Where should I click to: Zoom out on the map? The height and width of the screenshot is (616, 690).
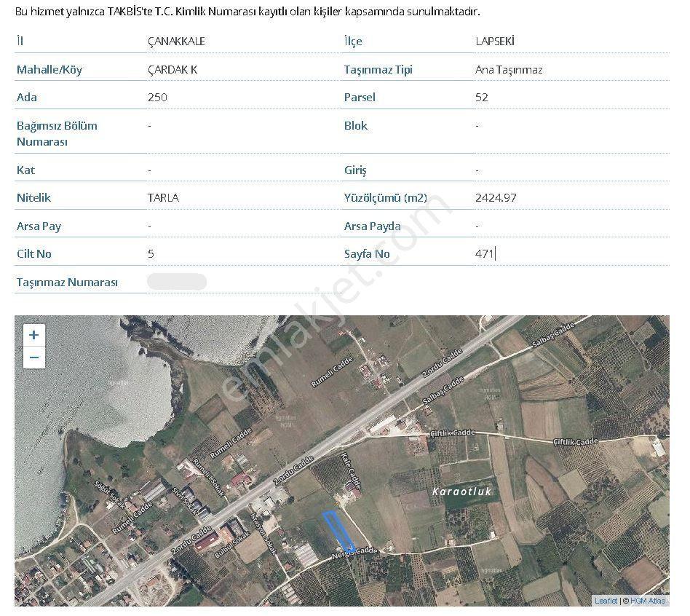click(34, 357)
